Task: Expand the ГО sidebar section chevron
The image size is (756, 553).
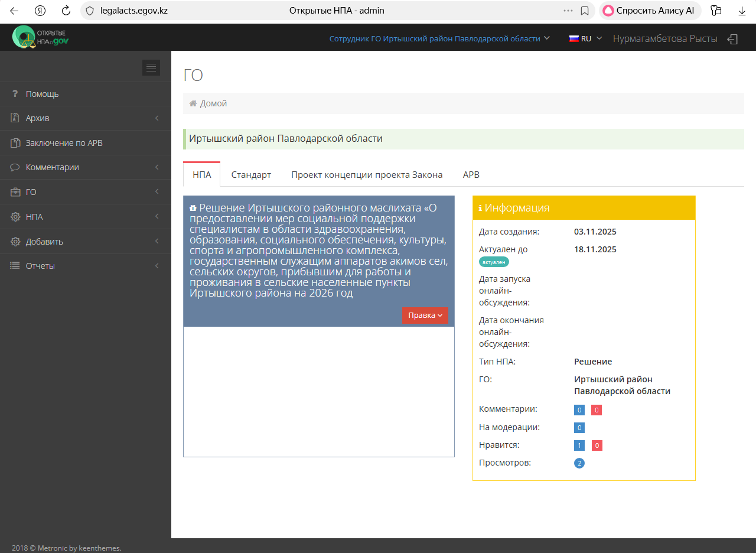Action: 157,191
